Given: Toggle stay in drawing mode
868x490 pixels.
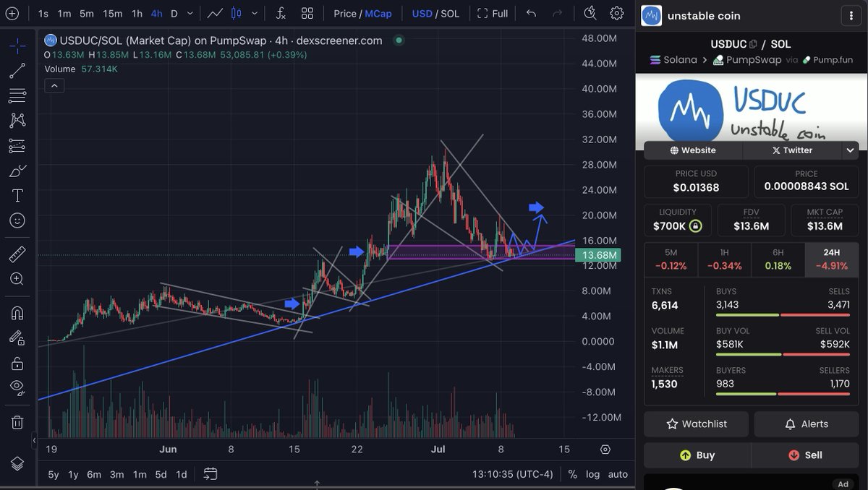Looking at the screenshot, I should point(17,338).
